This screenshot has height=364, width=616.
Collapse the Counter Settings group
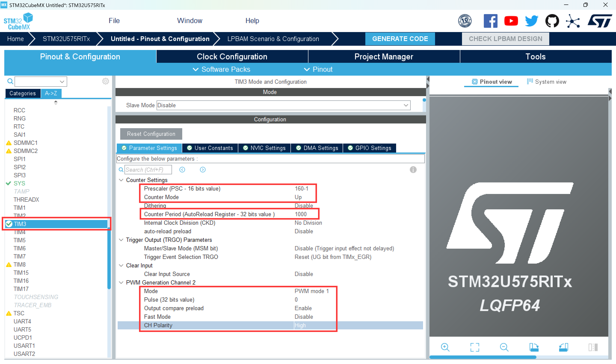121,180
